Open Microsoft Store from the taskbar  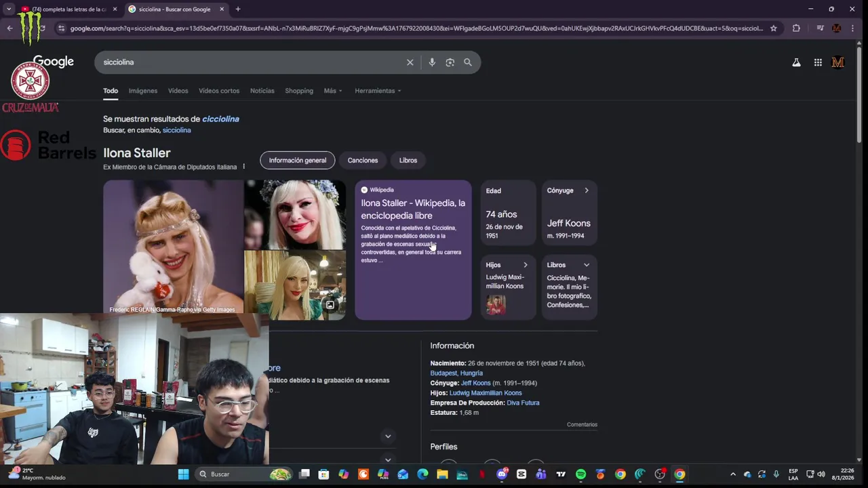pos(323,474)
